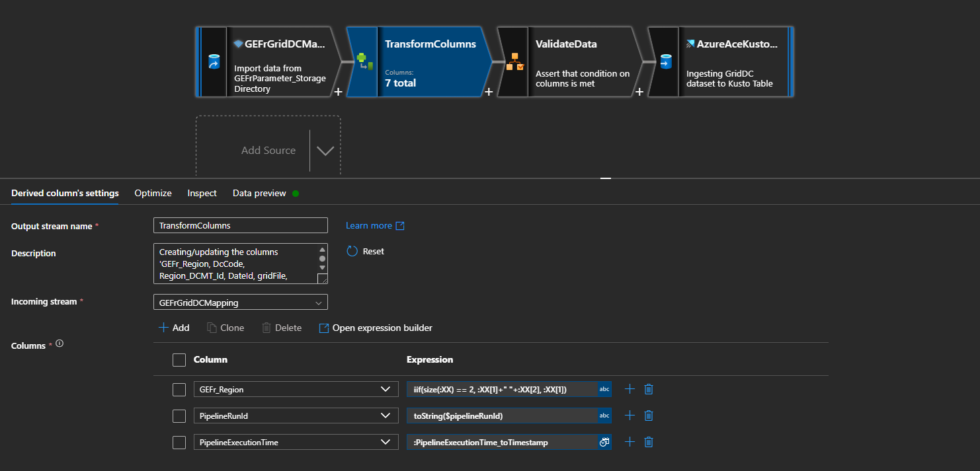The height and width of the screenshot is (471, 980).
Task: Switch to the Data preview tab
Action: 259,194
